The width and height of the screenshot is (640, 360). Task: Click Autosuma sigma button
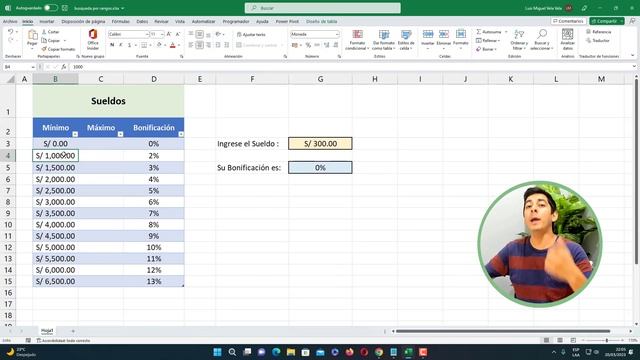pyautogui.click(x=489, y=32)
